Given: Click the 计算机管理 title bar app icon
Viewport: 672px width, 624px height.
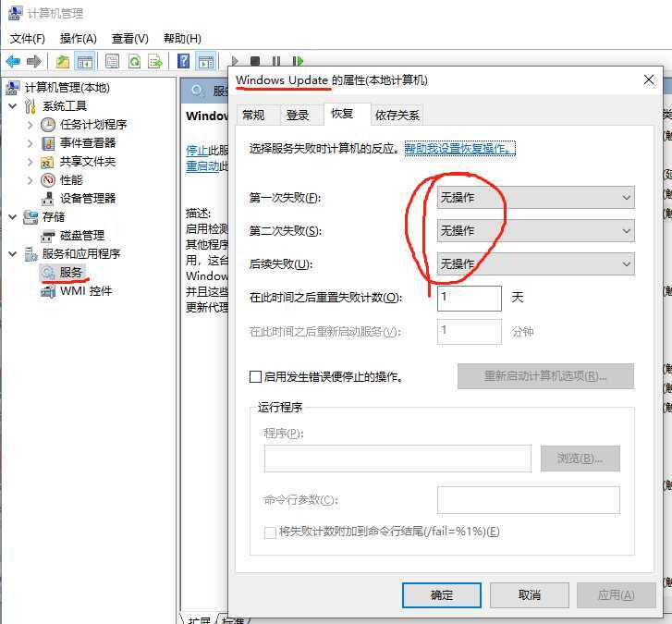Looking at the screenshot, I should [x=15, y=13].
